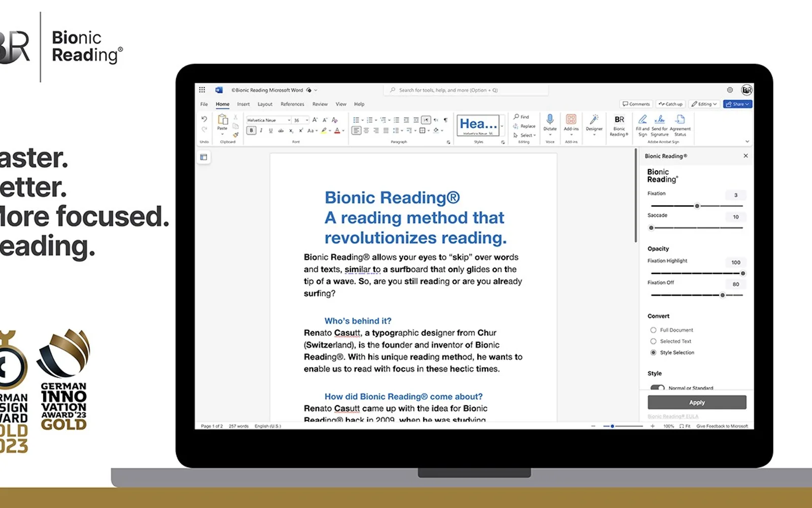Click the search for tools field

[466, 90]
